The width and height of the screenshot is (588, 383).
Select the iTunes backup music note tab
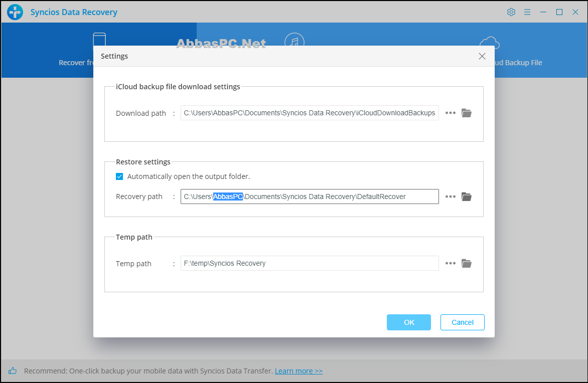[295, 39]
